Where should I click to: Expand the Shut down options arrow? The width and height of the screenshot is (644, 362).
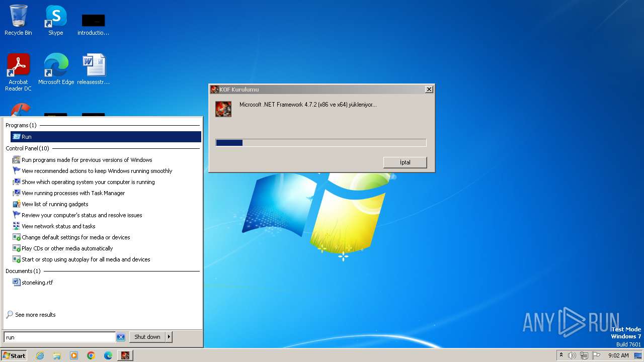coord(169,337)
